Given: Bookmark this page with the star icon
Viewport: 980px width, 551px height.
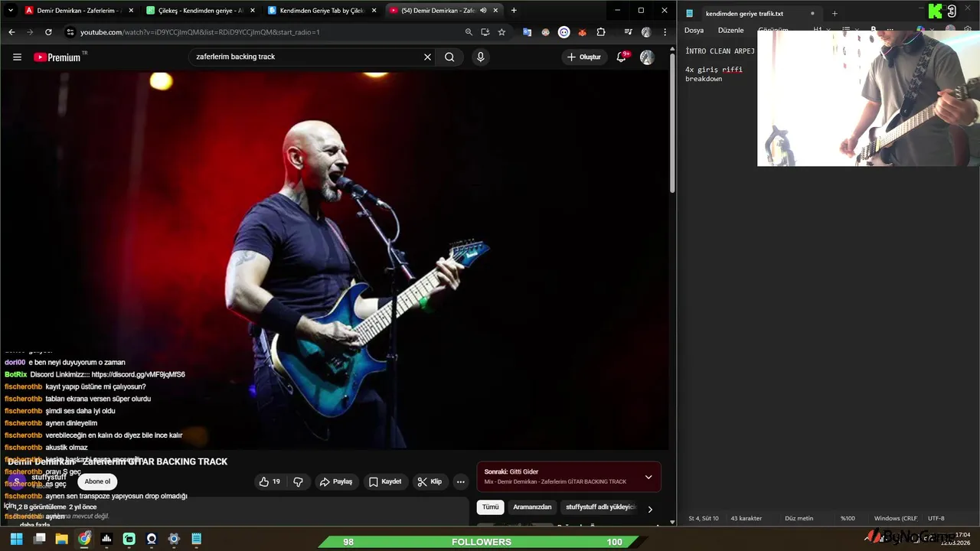Looking at the screenshot, I should 501,32.
